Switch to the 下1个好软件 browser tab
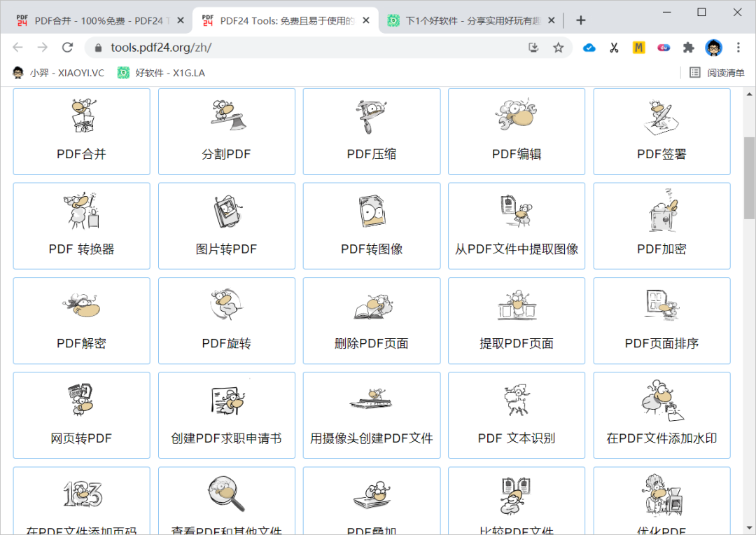Viewport: 756px width, 535px height. coord(472,20)
